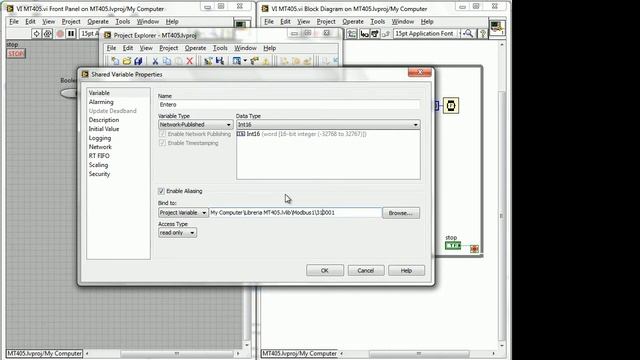Click the Pause button in Front Panel toolbar
The width and height of the screenshot is (640, 360).
pos(71,33)
